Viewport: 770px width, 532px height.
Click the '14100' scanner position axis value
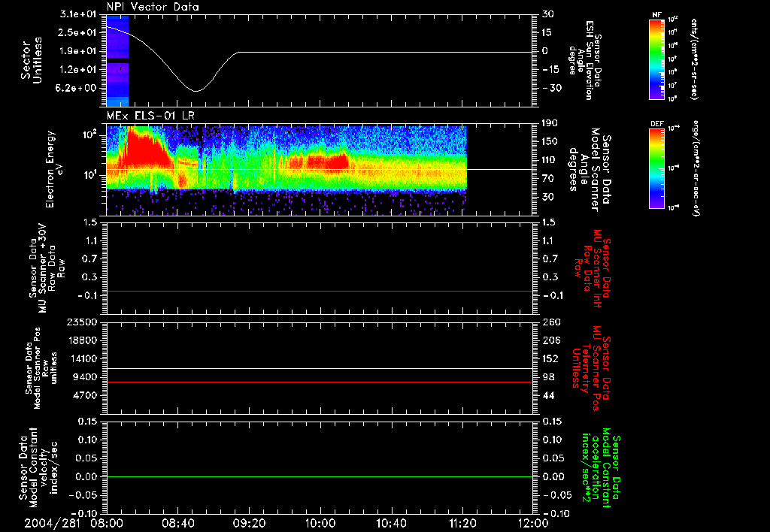point(81,358)
